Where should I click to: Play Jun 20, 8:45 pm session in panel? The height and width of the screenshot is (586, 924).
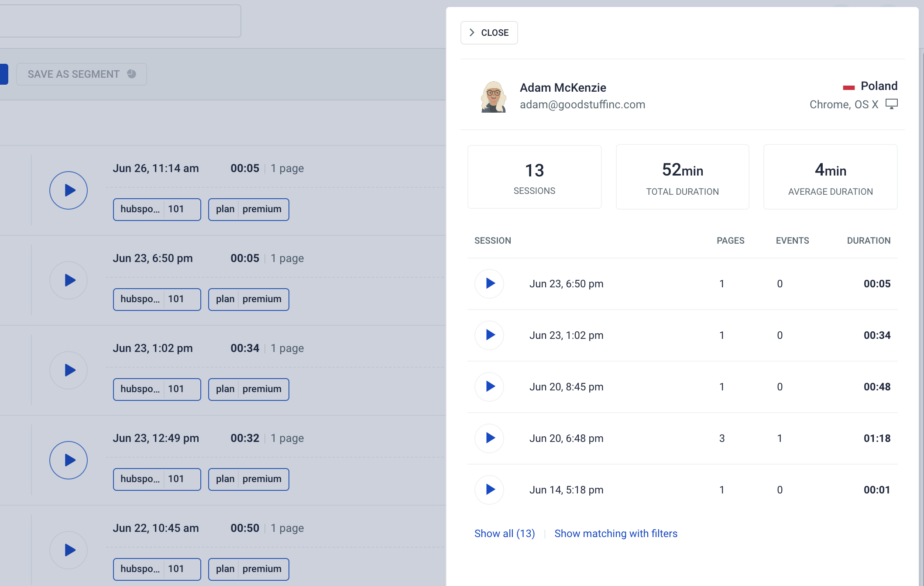pos(489,387)
